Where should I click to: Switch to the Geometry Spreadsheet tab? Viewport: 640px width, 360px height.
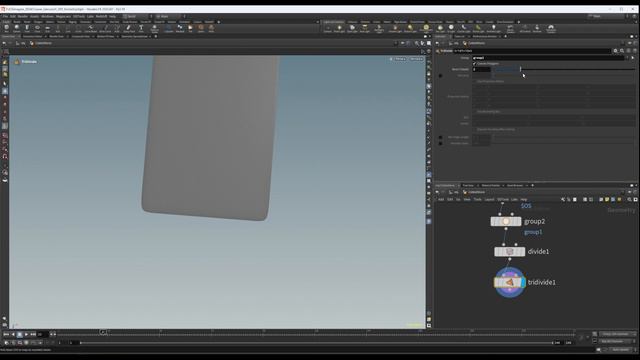pos(134,36)
